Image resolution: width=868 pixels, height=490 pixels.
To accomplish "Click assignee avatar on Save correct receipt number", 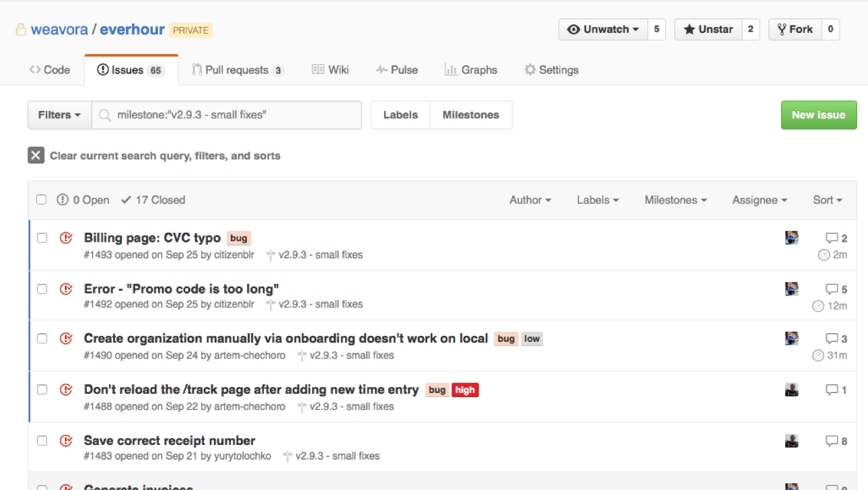I will coord(792,441).
